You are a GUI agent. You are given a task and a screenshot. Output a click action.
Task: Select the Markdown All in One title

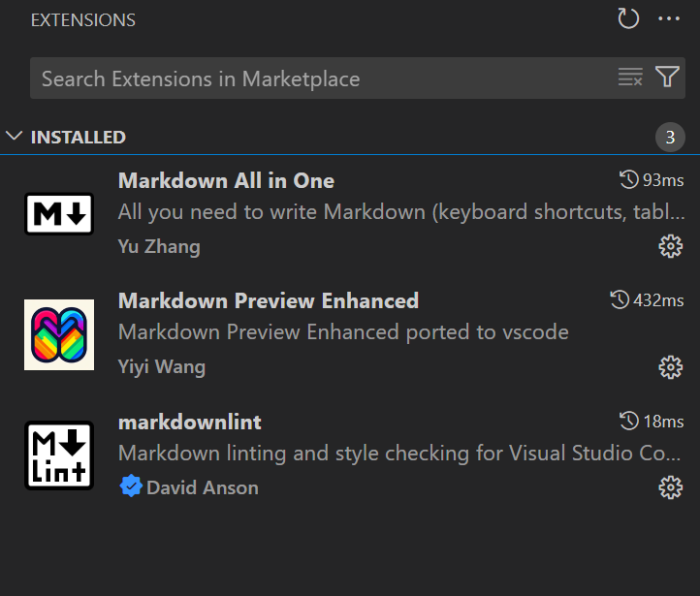(226, 180)
